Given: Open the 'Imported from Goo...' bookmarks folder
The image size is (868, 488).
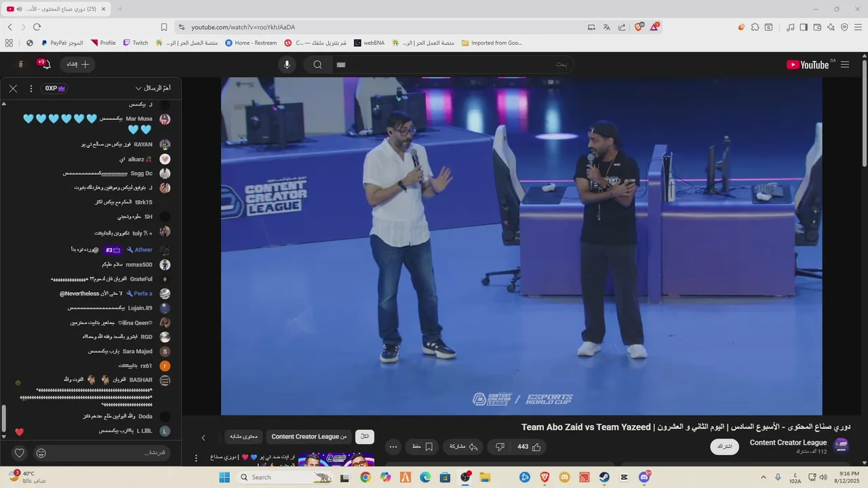Looking at the screenshot, I should pyautogui.click(x=492, y=43).
